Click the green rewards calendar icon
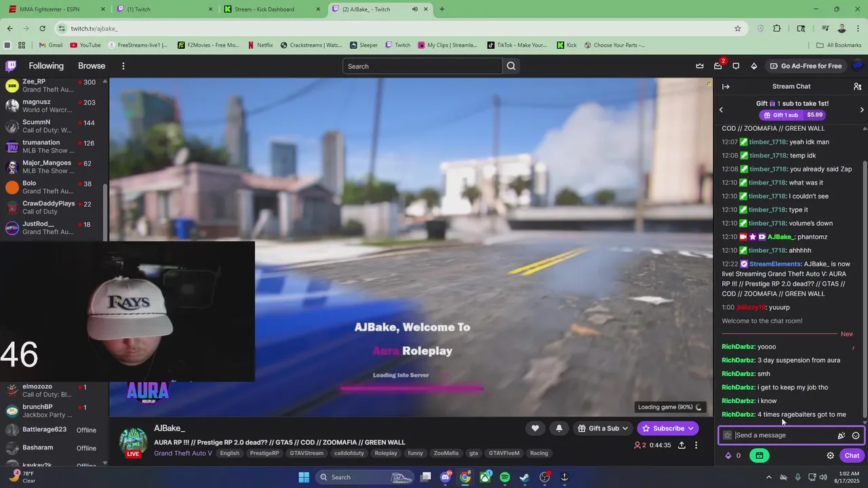Viewport: 868px width, 488px height. coord(759,455)
